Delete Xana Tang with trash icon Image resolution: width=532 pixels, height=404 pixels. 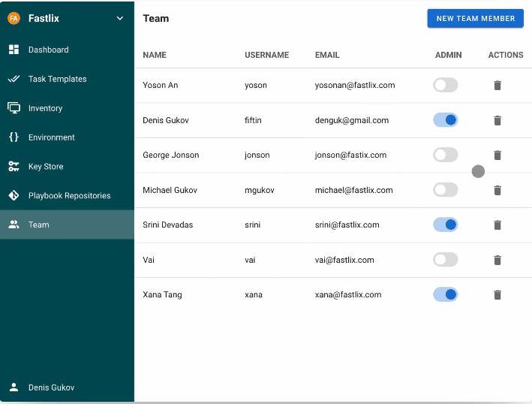tap(497, 294)
